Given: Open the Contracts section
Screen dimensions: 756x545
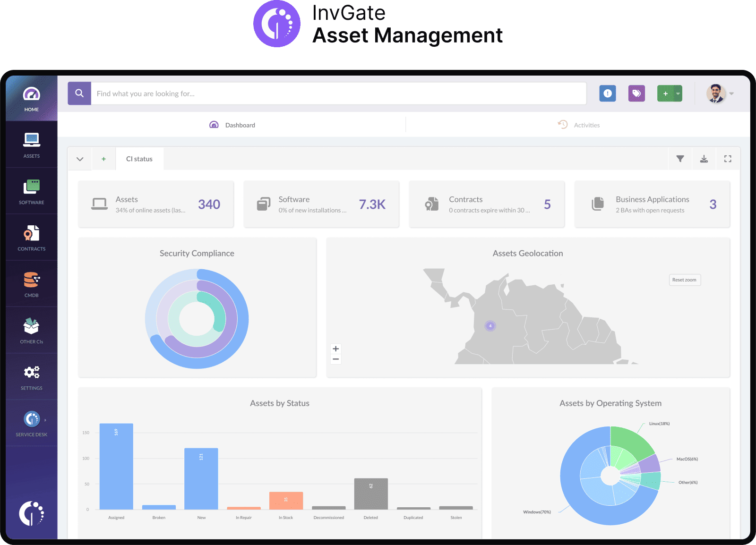Looking at the screenshot, I should pyautogui.click(x=31, y=237).
